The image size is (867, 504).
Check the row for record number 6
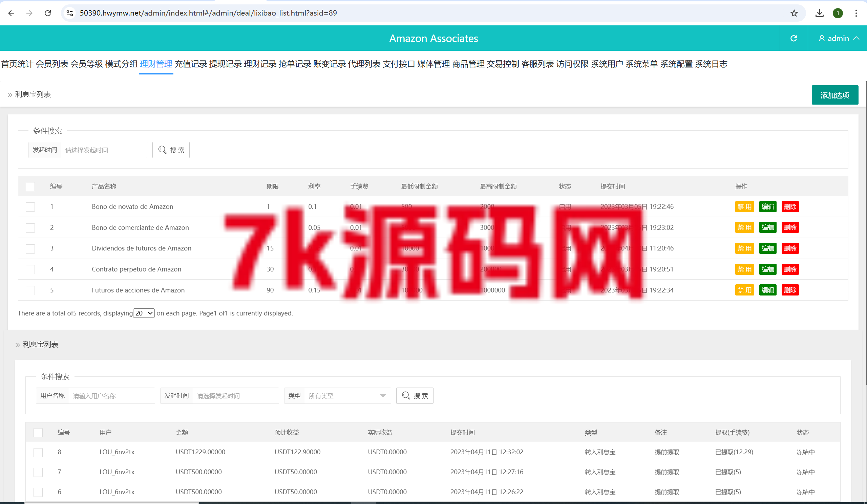coord(38,492)
